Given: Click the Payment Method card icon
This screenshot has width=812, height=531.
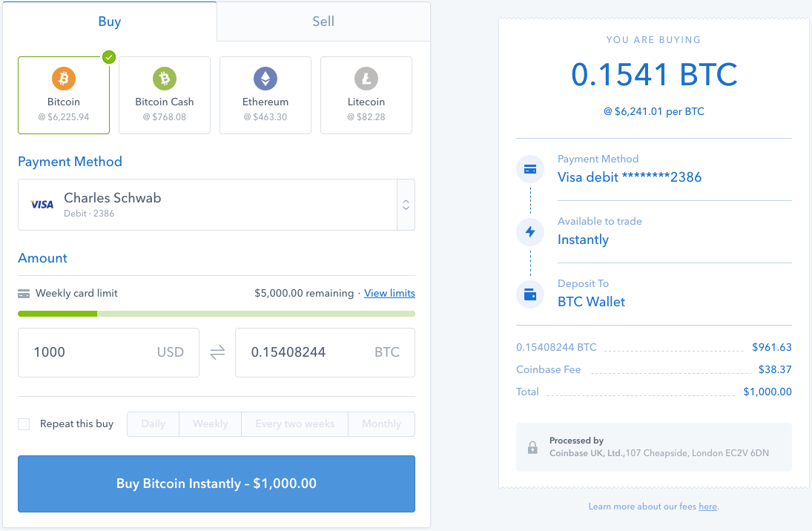Looking at the screenshot, I should point(529,169).
